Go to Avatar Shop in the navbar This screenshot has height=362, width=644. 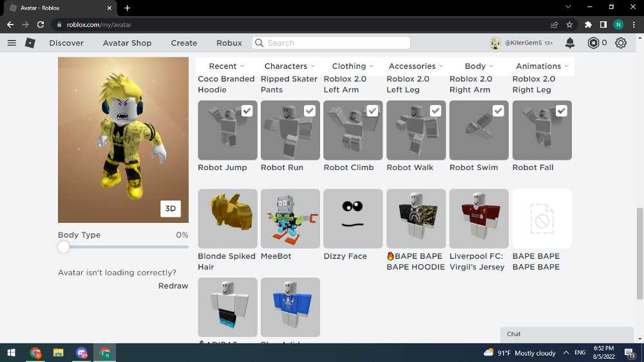click(127, 43)
